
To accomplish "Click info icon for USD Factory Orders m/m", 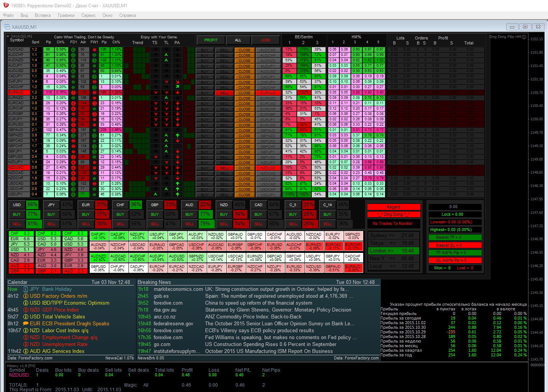I will tap(26, 296).
